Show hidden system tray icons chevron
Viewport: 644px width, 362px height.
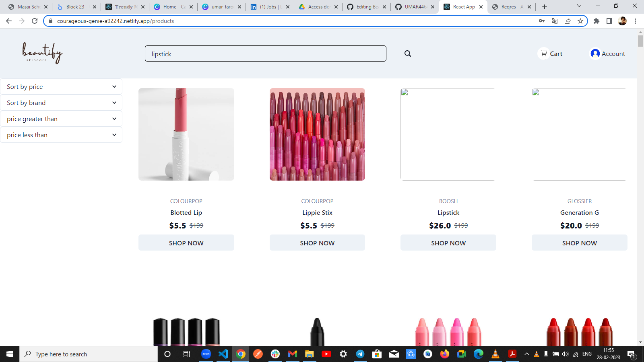[526, 354]
